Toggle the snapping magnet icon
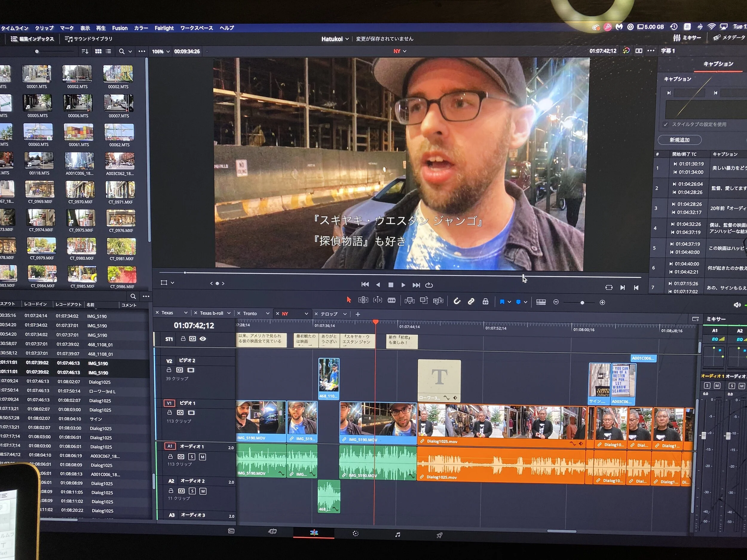Image resolution: width=747 pixels, height=560 pixels. (x=457, y=301)
